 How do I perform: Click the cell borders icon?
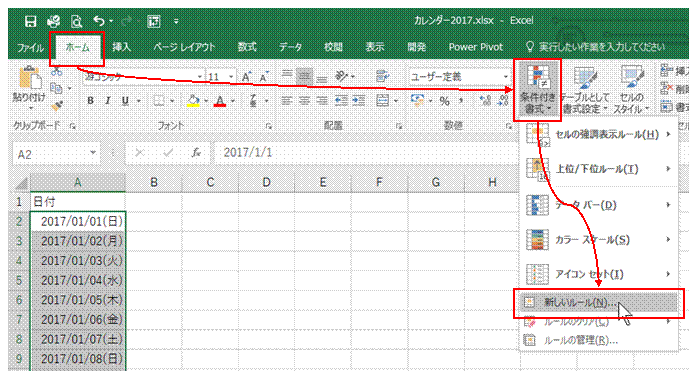(159, 101)
